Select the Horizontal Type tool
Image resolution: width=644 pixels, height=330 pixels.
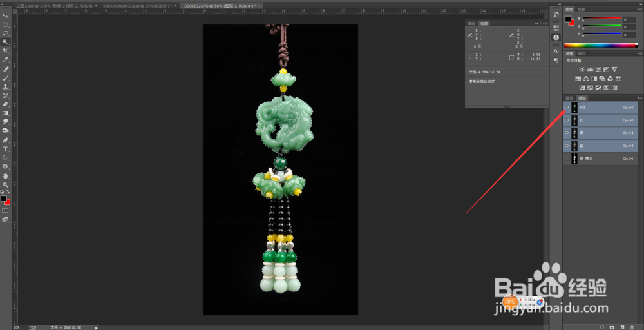tap(5, 149)
